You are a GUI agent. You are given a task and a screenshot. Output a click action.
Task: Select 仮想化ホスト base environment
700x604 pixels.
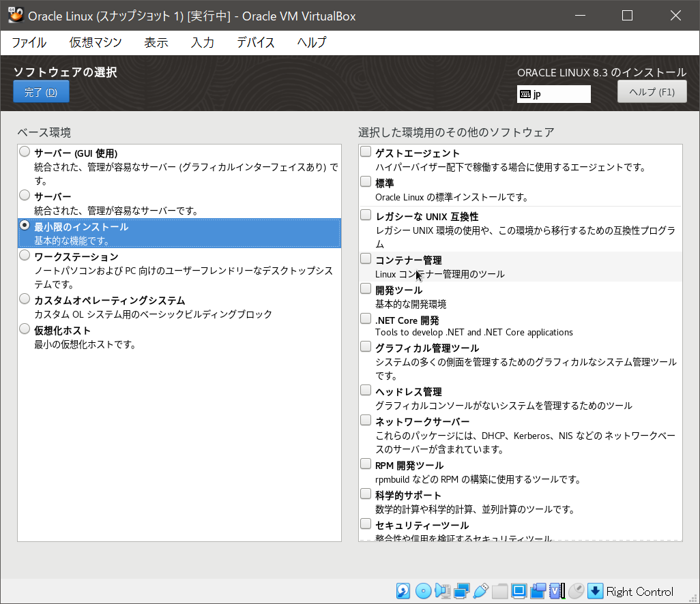coord(25,329)
